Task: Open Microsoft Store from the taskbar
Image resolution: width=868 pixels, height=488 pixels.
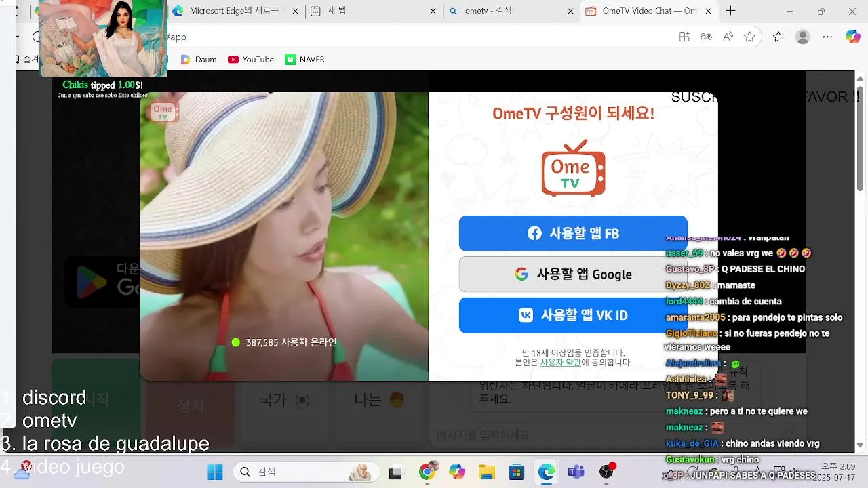Action: pyautogui.click(x=517, y=472)
